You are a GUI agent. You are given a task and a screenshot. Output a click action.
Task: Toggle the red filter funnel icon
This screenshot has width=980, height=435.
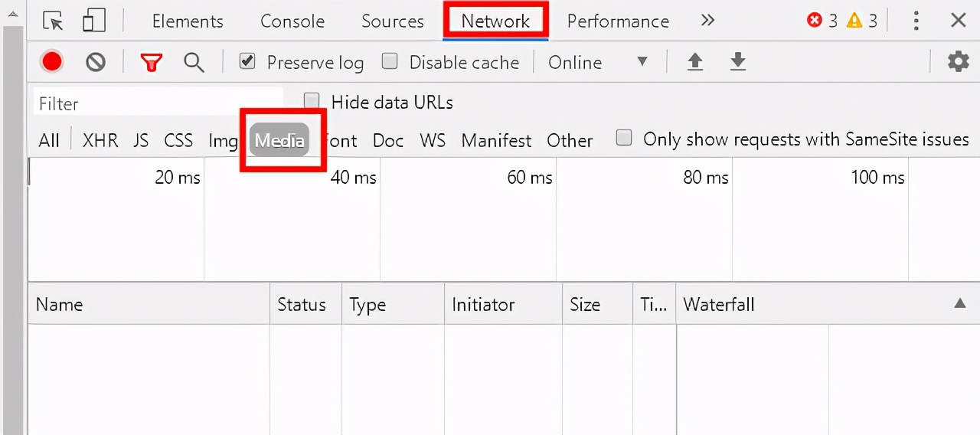point(152,62)
